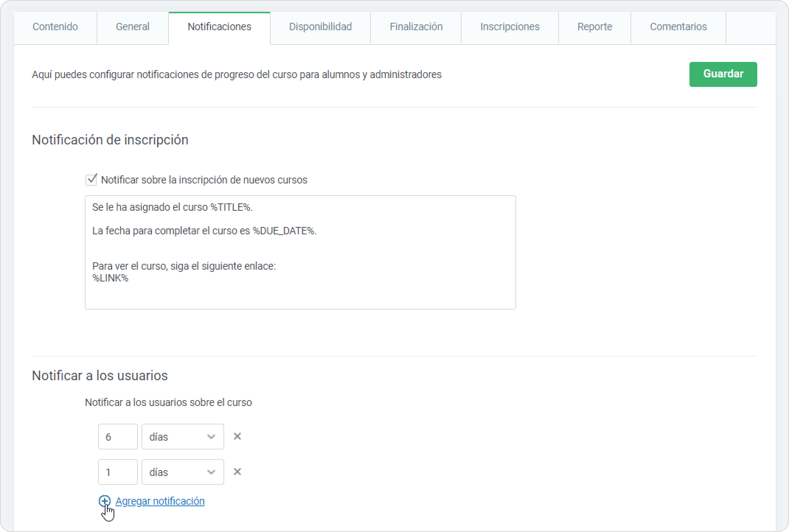Image resolution: width=789 pixels, height=532 pixels.
Task: Remove the 1 días notification row
Action: point(237,472)
